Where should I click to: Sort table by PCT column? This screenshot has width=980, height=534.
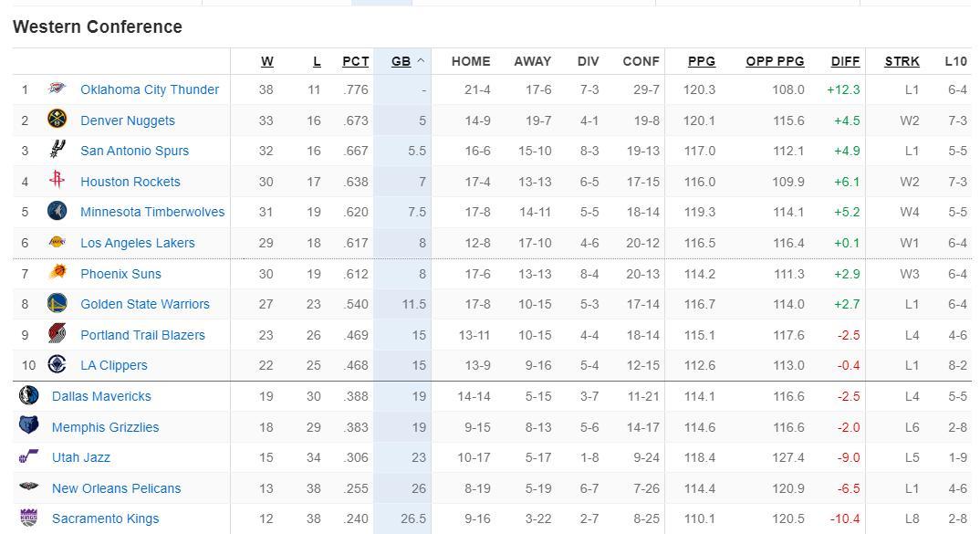(x=355, y=61)
